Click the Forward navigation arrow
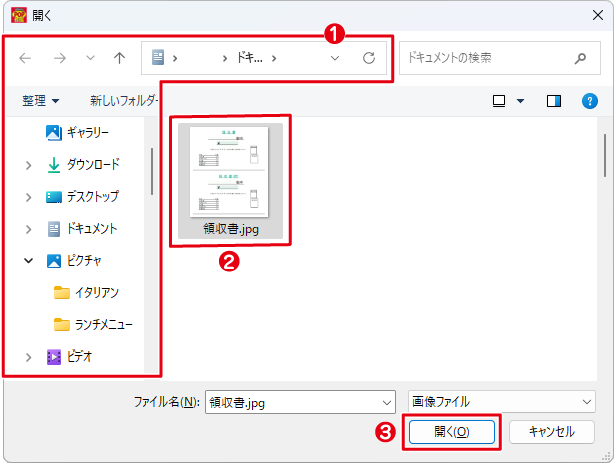This screenshot has width=614, height=463. click(59, 59)
